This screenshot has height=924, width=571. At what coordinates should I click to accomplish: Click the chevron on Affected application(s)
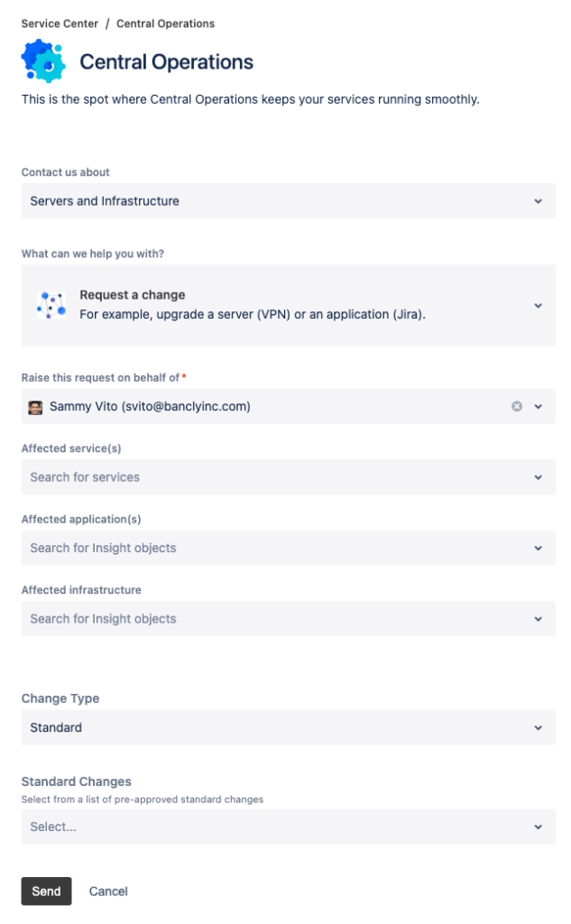point(538,548)
